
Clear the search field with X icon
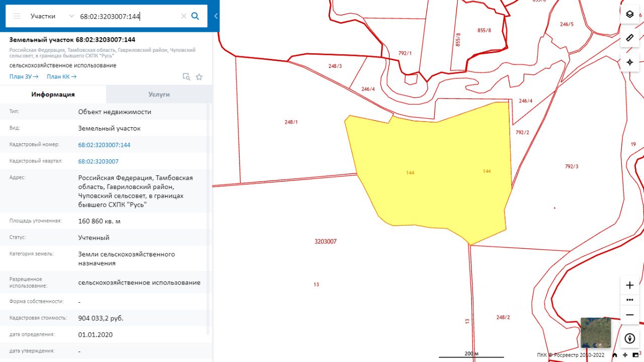coord(184,16)
